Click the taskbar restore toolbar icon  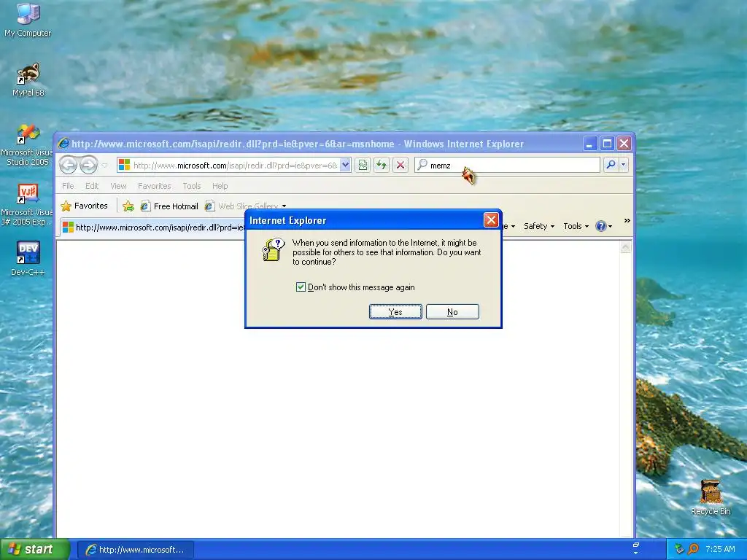point(635,545)
